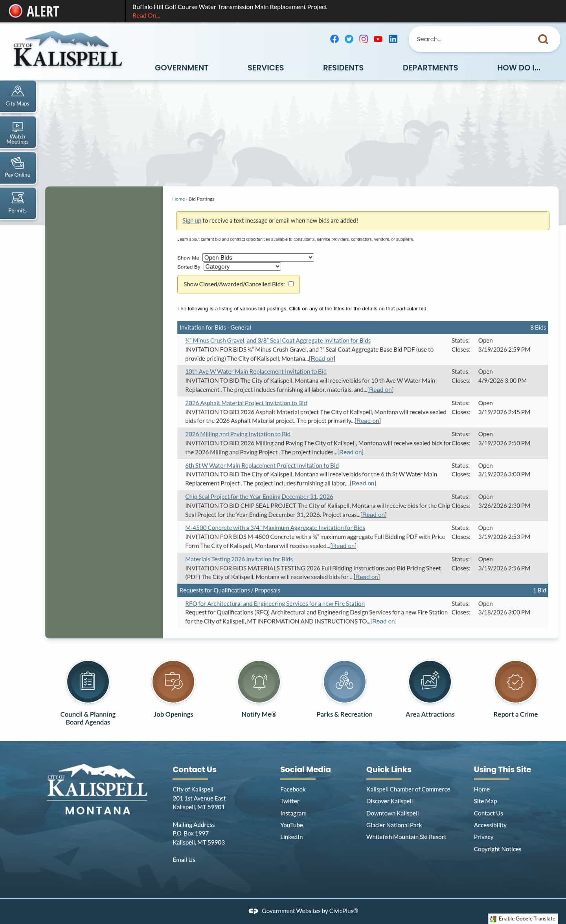Open 6th St W Water Main bid
The width and height of the screenshot is (566, 924).
[262, 466]
